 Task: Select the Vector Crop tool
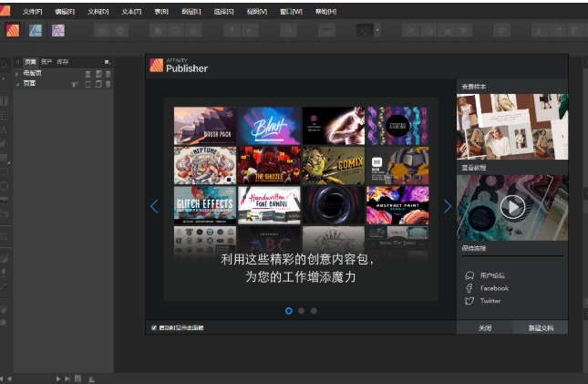click(x=5, y=236)
